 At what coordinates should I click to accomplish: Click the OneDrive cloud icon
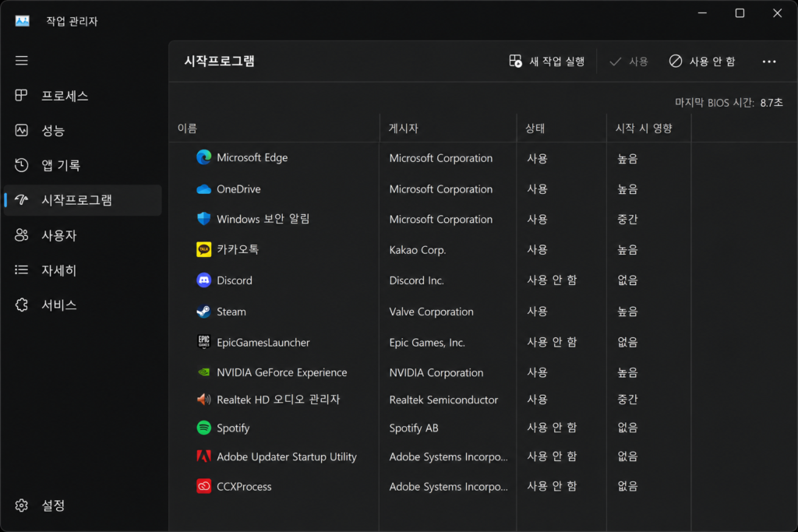point(203,189)
